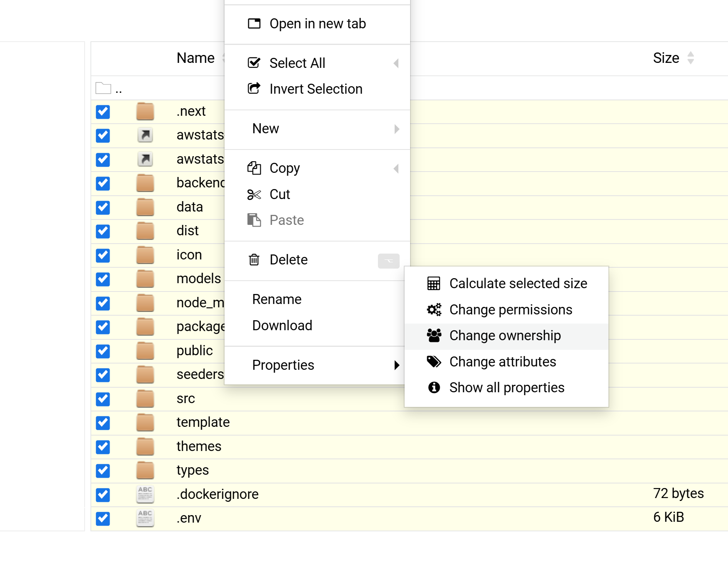Click the dist folder icon
Viewport: 728px width, 563px height.
pos(145,231)
